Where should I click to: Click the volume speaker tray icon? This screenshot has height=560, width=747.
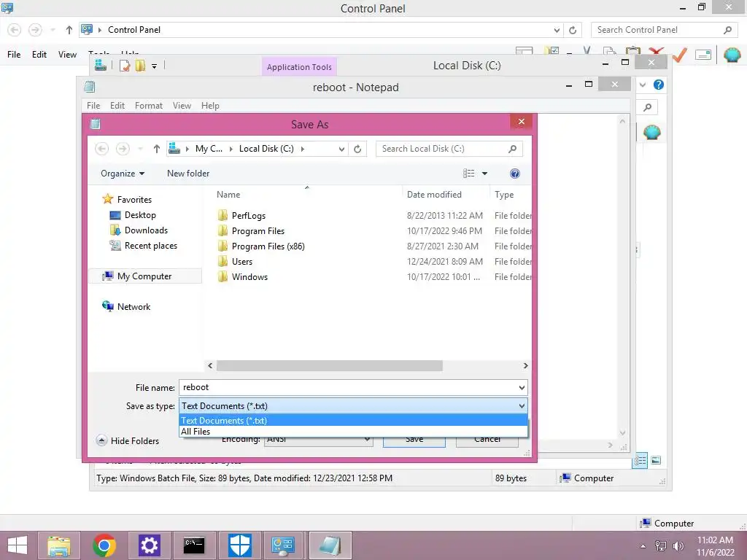678,546
